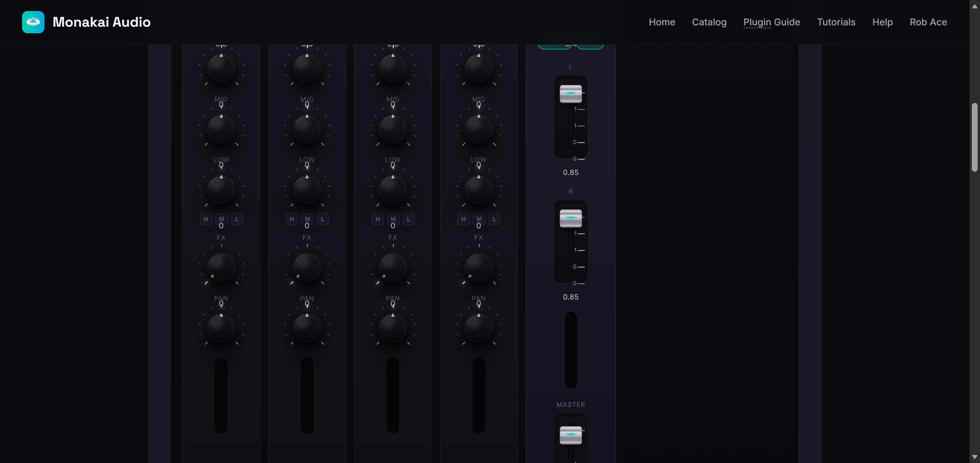Viewport: 980px width, 463px height.
Task: Click the FX knob on the fourth channel strip
Action: (x=479, y=267)
